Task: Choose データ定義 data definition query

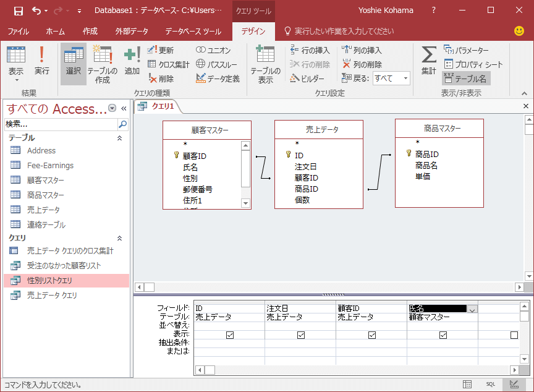Action: (x=218, y=79)
